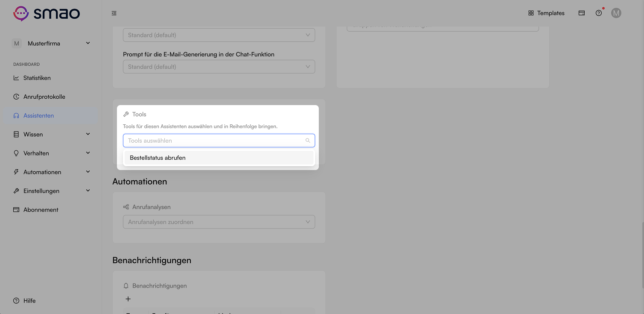
Task: Click the Einstellungen wrench icon
Action: 16,191
